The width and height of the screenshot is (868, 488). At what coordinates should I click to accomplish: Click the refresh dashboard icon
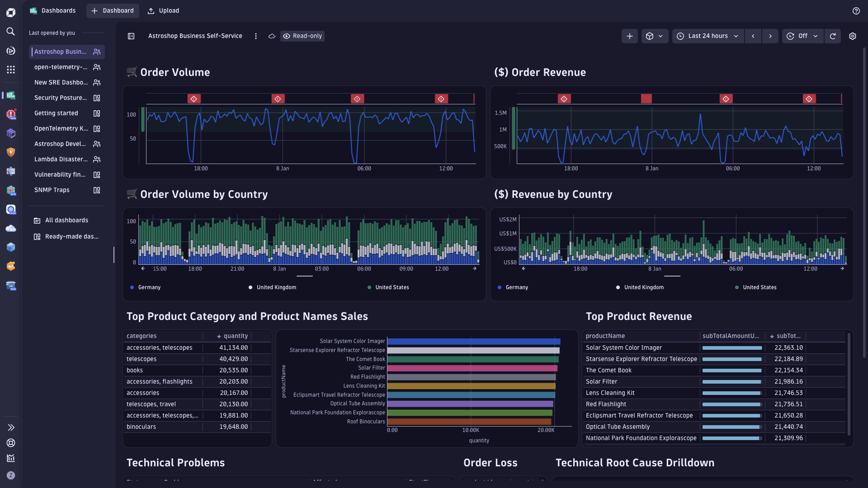pos(833,36)
